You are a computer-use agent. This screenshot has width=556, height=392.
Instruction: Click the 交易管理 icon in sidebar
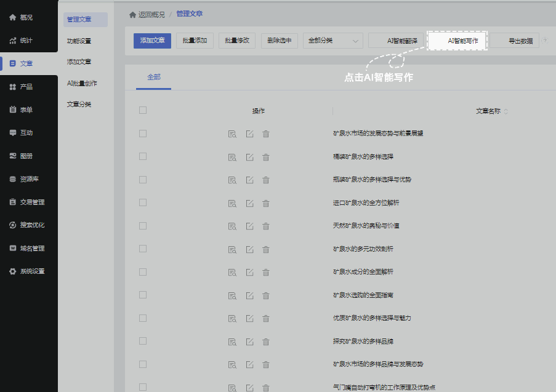point(13,202)
